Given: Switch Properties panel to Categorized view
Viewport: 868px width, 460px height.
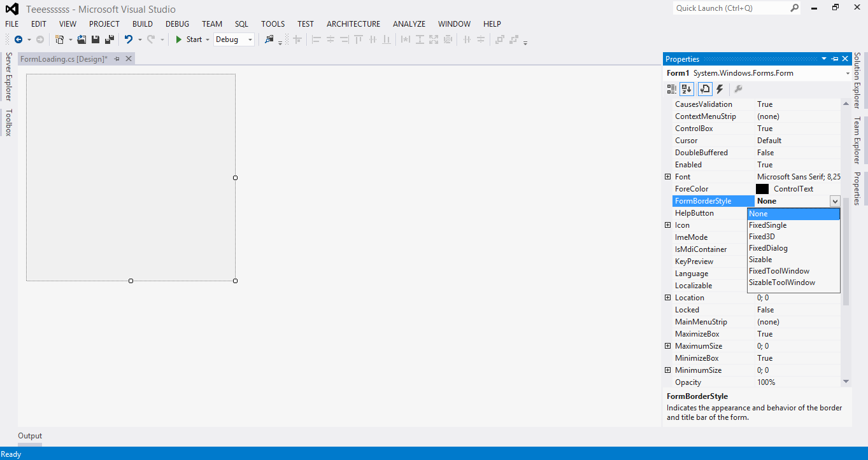Looking at the screenshot, I should (671, 89).
